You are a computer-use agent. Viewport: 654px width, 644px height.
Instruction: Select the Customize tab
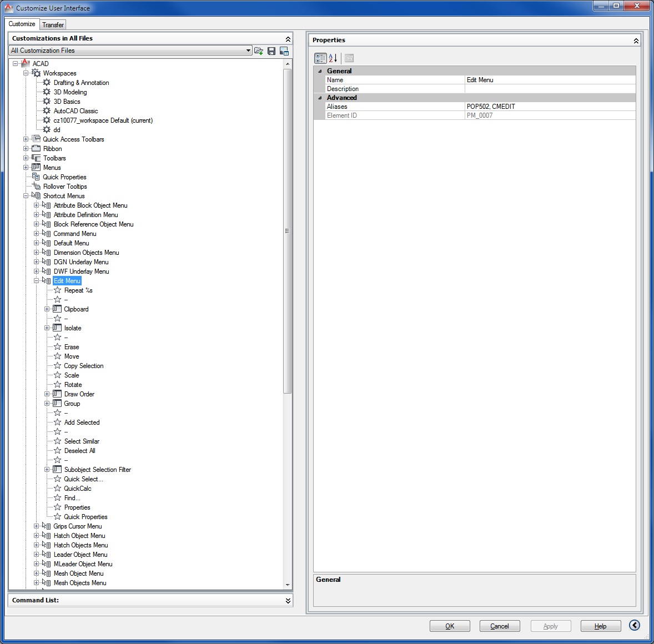[22, 24]
